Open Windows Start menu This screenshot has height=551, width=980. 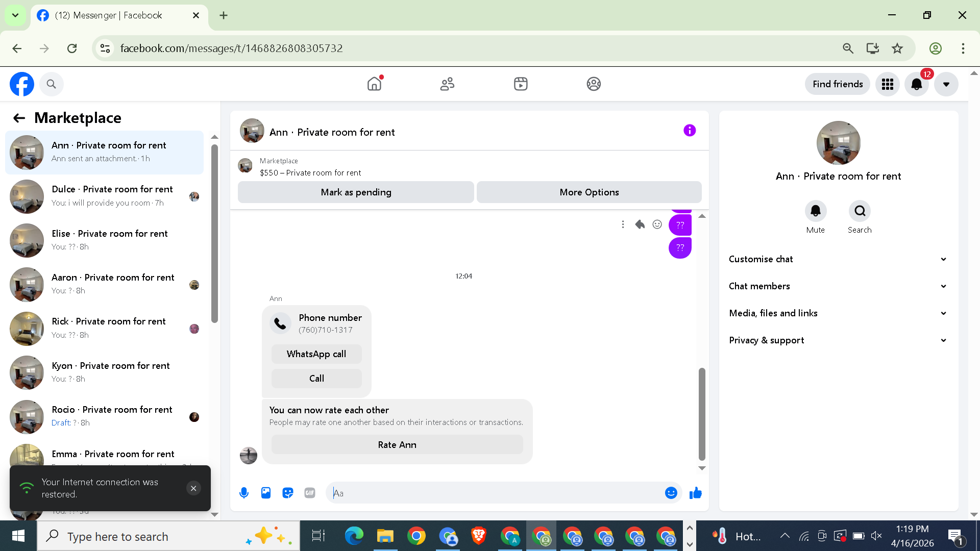[x=18, y=536]
